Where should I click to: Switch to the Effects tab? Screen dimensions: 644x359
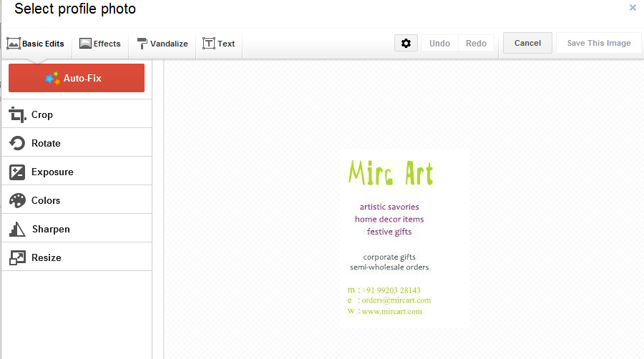[x=100, y=44]
